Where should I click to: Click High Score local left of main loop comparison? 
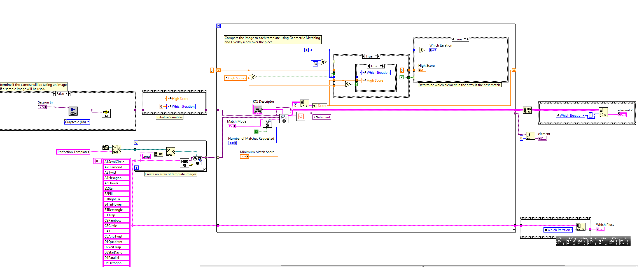click(235, 78)
